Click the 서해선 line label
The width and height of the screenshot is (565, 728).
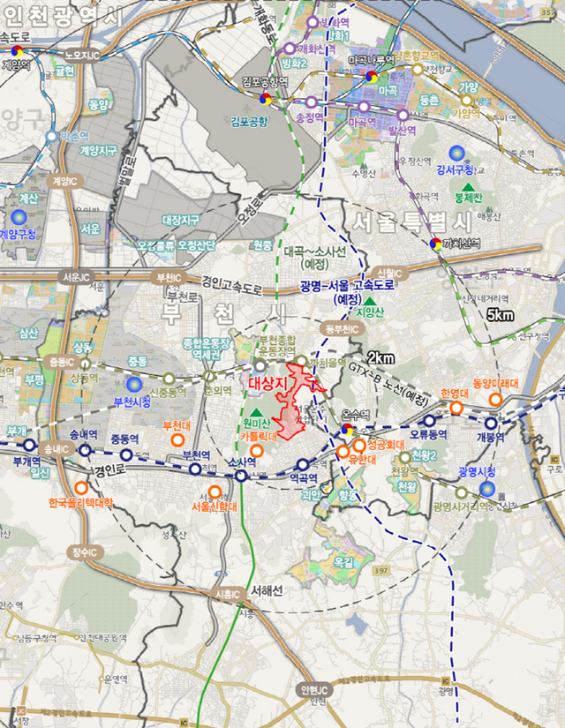[266, 591]
